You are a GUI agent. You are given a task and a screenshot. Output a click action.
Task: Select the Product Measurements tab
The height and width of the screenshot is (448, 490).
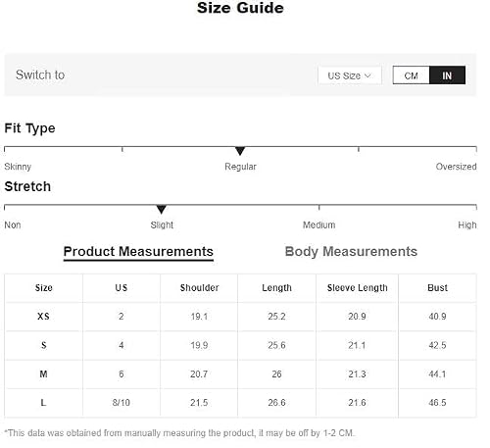click(138, 252)
